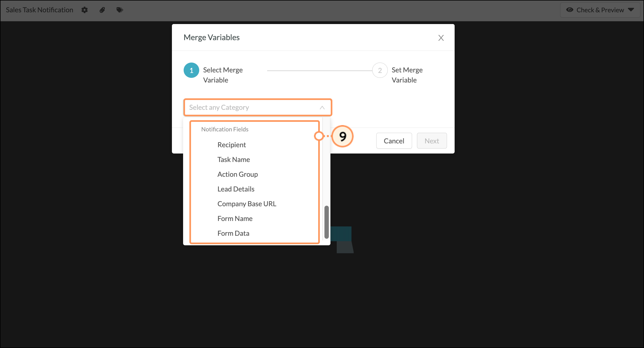The image size is (644, 348).
Task: Click the paperclip attachment icon
Action: [102, 10]
